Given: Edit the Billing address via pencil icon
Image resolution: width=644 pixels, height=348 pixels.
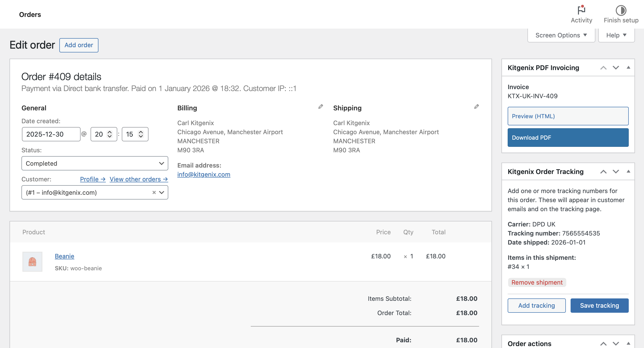Looking at the screenshot, I should [320, 107].
